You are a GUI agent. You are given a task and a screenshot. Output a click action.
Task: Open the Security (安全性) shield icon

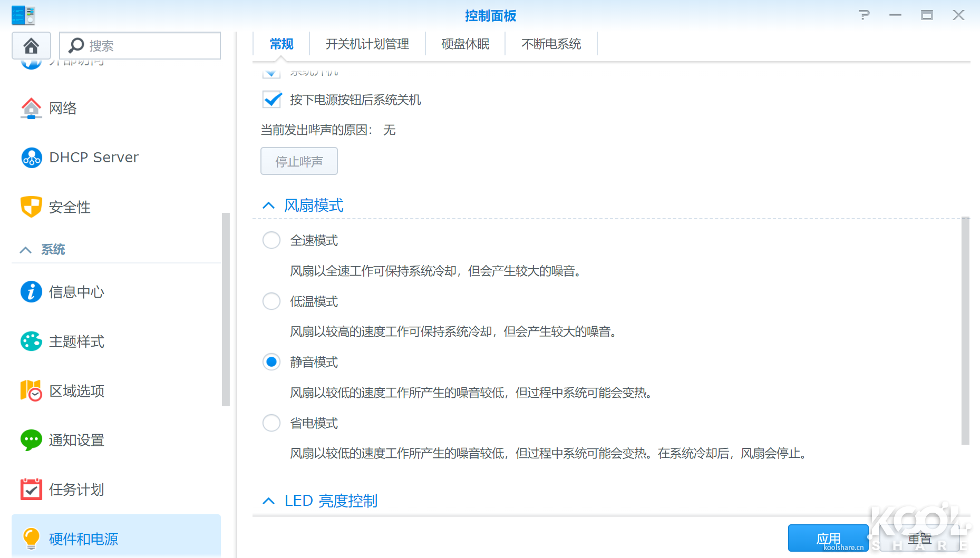pyautogui.click(x=31, y=207)
